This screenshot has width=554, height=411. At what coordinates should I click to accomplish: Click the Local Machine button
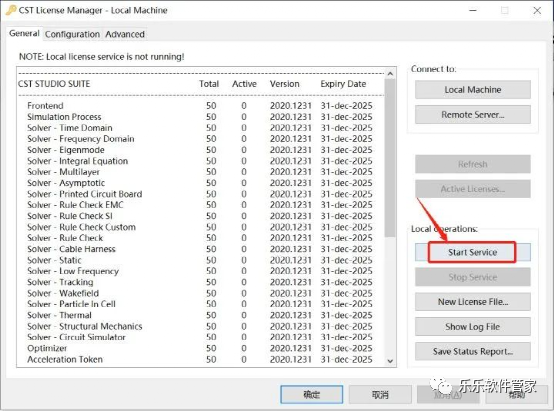pyautogui.click(x=473, y=90)
